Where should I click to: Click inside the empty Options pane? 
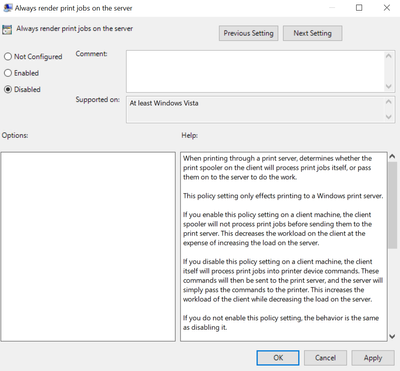click(88, 247)
